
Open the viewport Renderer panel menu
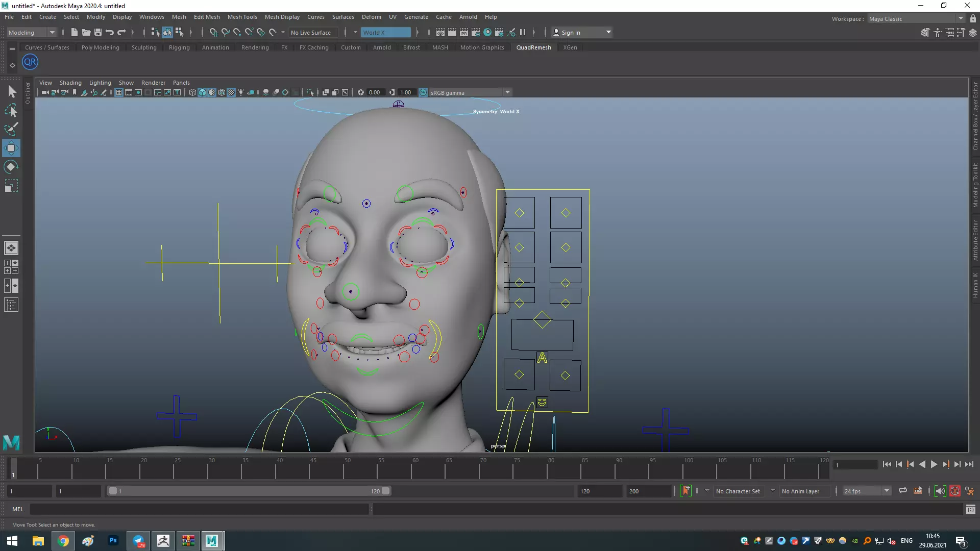click(x=153, y=83)
